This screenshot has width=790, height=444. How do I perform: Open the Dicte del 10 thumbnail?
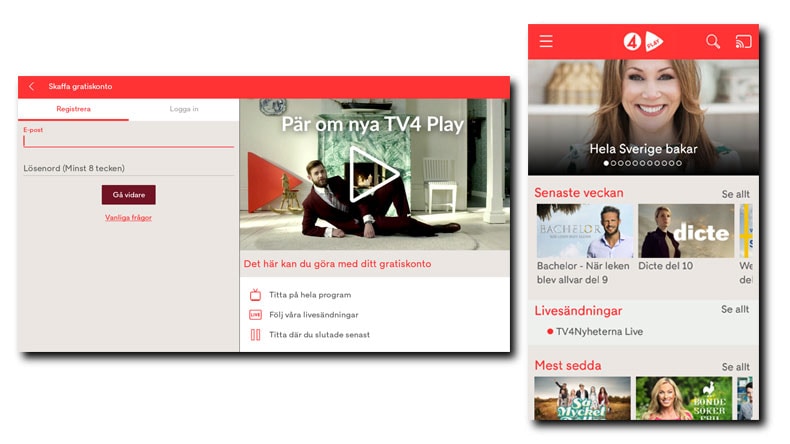(686, 231)
